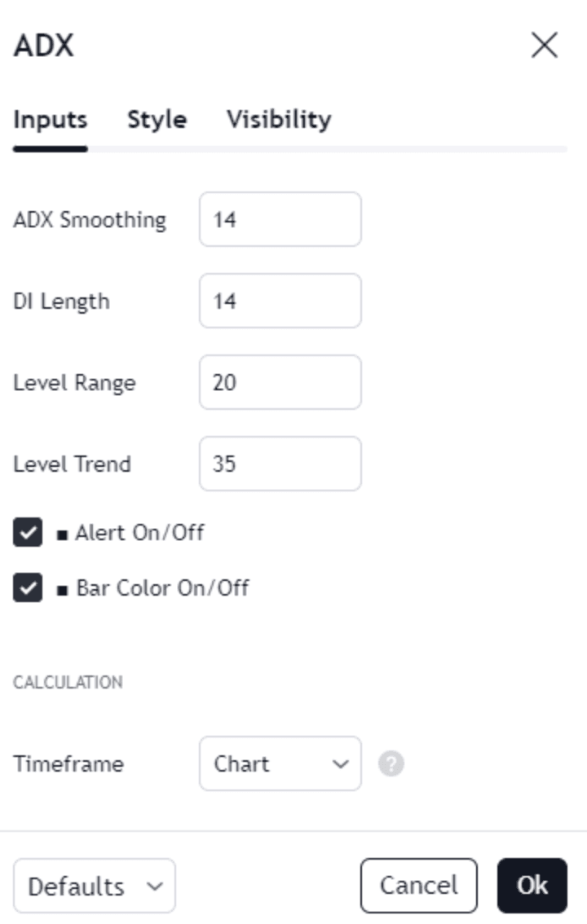Screen dimensions: 587x924
Task: Expand the Defaults dropdown menu
Action: 95,886
